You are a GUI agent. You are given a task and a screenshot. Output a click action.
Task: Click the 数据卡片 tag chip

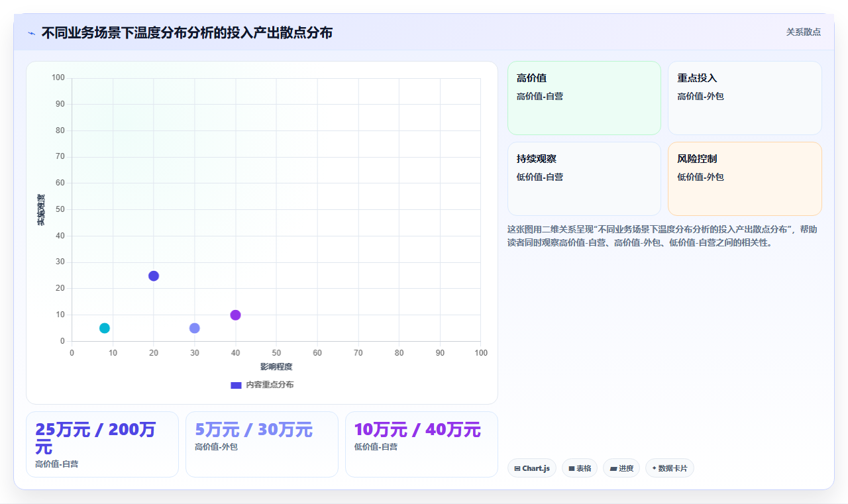(670, 468)
